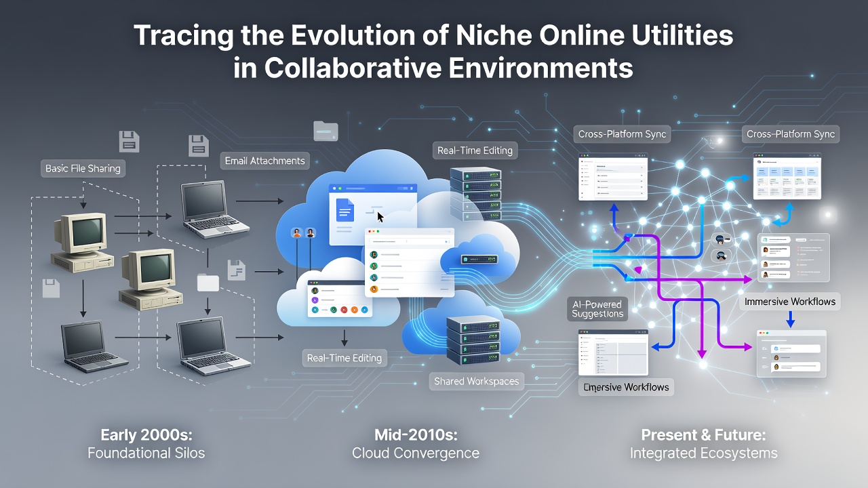Image resolution: width=868 pixels, height=488 pixels.
Task: Click the Cross-Platform Sync label above the kanban board
Action: click(x=791, y=134)
